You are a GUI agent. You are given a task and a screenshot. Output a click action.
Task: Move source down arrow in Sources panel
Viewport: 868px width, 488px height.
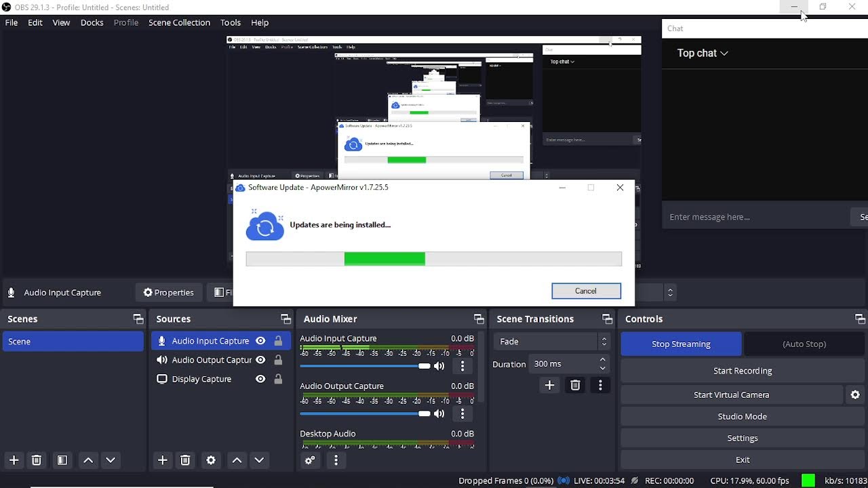pos(259,460)
